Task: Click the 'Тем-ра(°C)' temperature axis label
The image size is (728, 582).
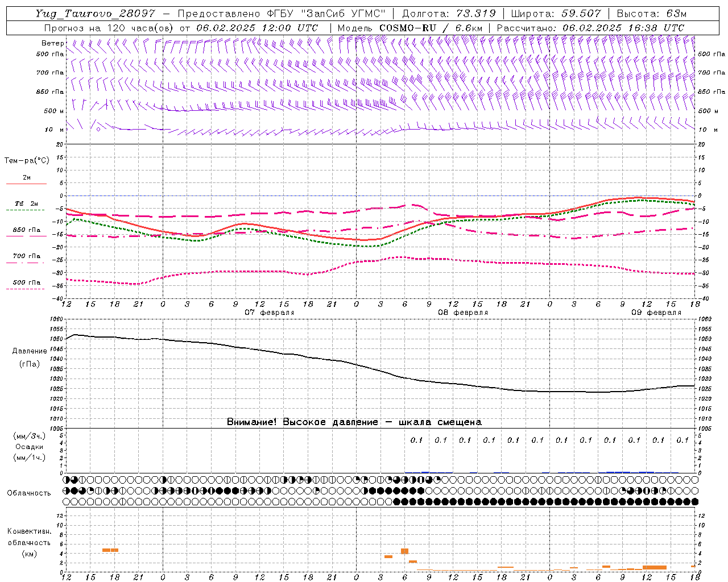Action: (x=27, y=161)
